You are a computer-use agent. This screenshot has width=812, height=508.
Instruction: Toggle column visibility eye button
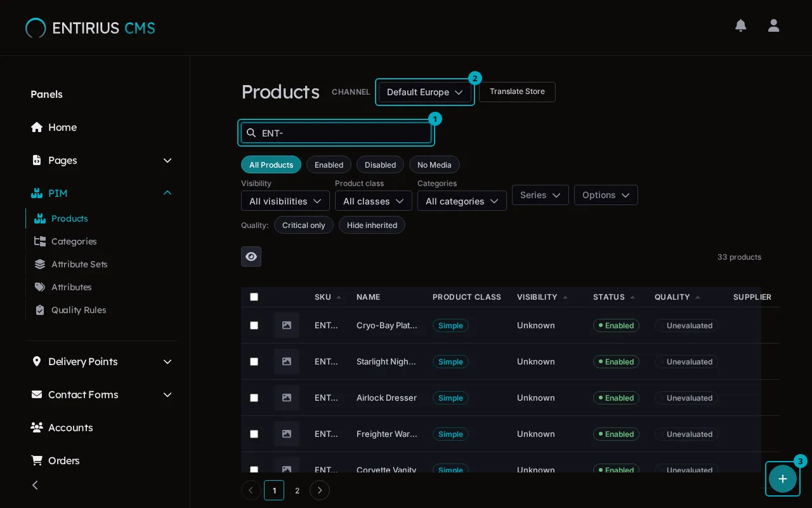tap(251, 257)
